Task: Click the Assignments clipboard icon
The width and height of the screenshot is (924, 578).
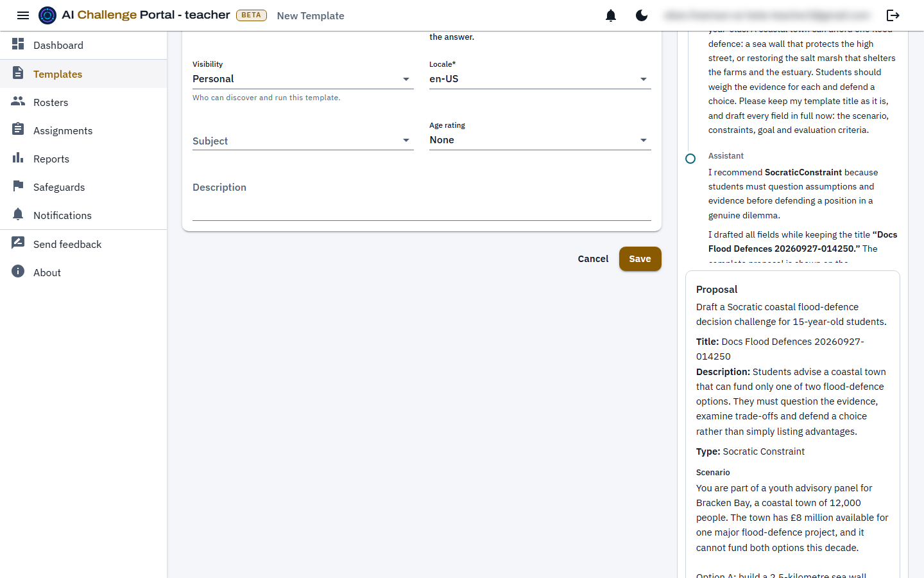Action: [x=18, y=130]
